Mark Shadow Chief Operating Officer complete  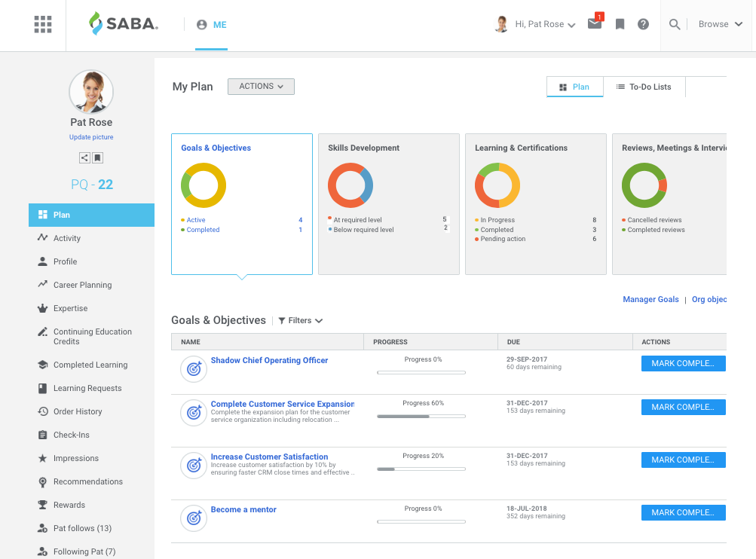pyautogui.click(x=683, y=363)
